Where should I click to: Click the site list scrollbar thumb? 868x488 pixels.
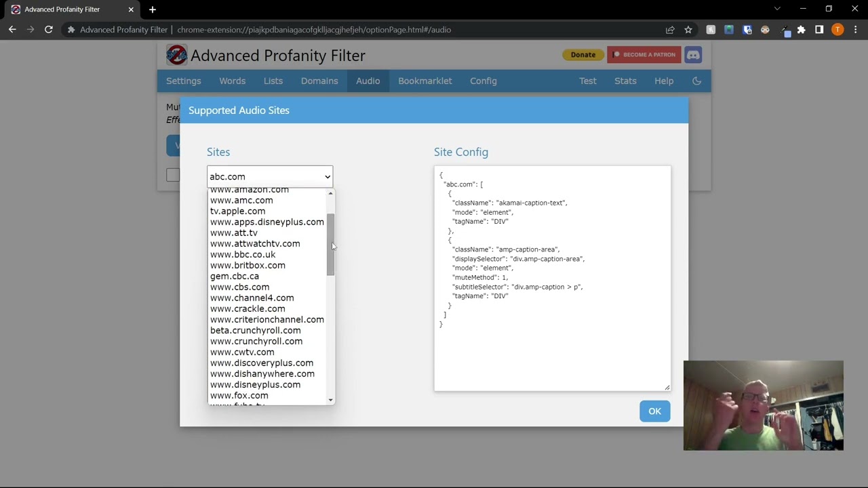click(x=330, y=245)
